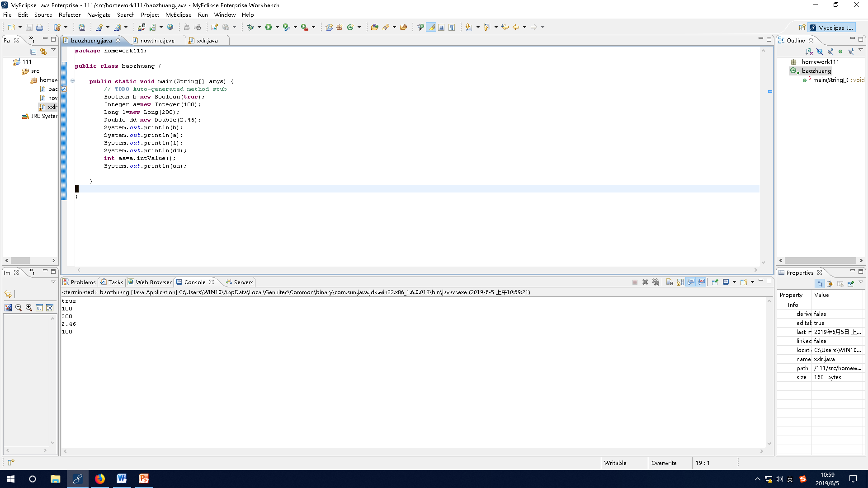Screen dimensions: 868x488
Task: Click the green Run button in toolbar
Action: click(x=269, y=27)
